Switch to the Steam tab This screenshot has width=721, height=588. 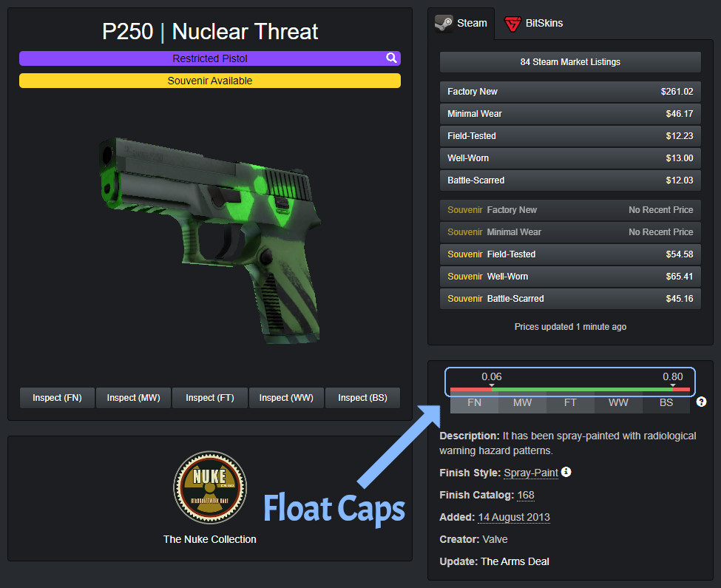461,24
